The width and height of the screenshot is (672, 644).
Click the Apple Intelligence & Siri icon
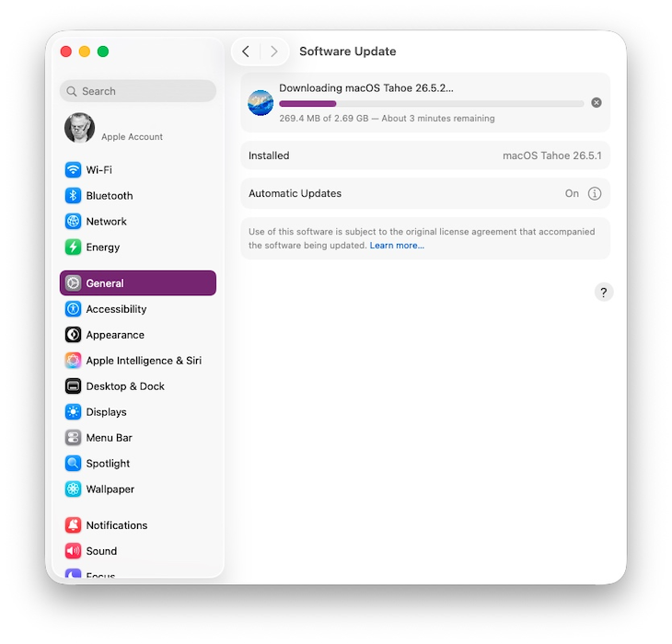(73, 360)
